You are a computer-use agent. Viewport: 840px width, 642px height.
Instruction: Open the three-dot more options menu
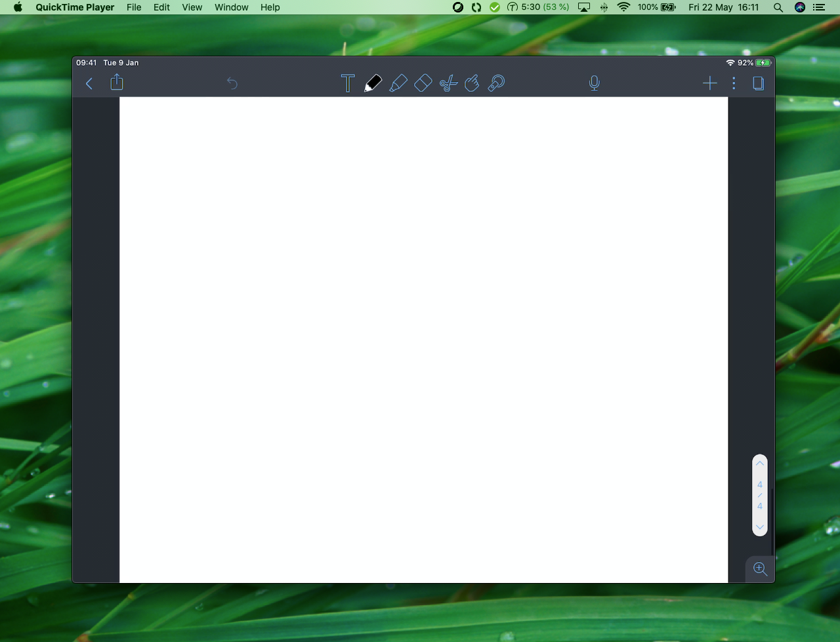[x=734, y=83]
